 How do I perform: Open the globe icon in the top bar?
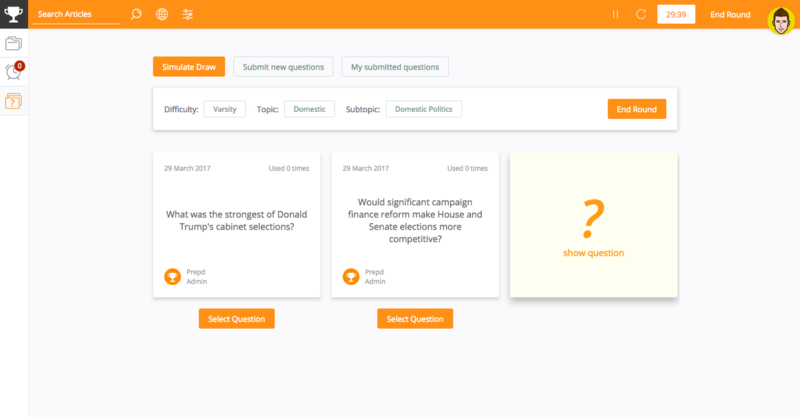click(x=162, y=14)
